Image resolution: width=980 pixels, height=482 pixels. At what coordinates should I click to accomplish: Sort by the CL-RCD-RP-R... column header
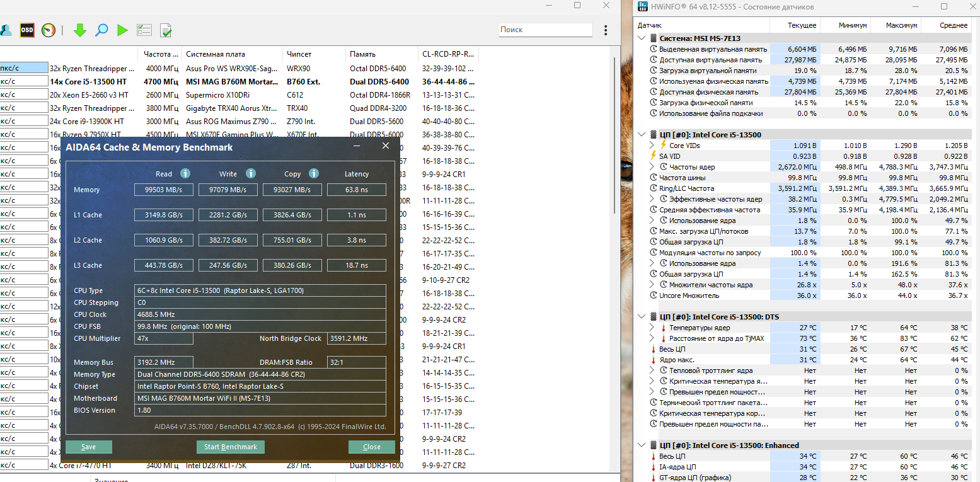pyautogui.click(x=448, y=54)
